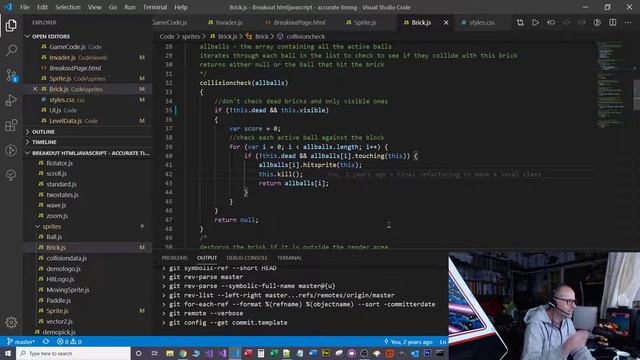Switch to the Output panel tab
This screenshot has height=360, width=640.
(207, 258)
